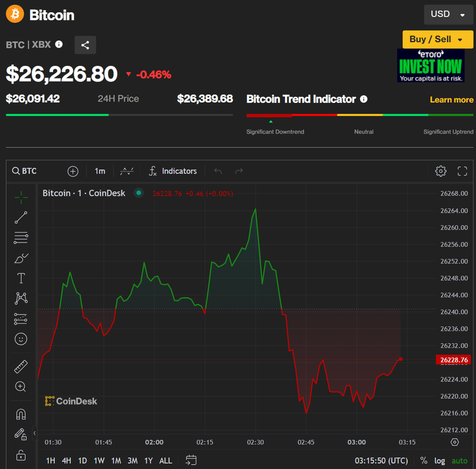
Task: Follow the Learn more link
Action: [451, 99]
